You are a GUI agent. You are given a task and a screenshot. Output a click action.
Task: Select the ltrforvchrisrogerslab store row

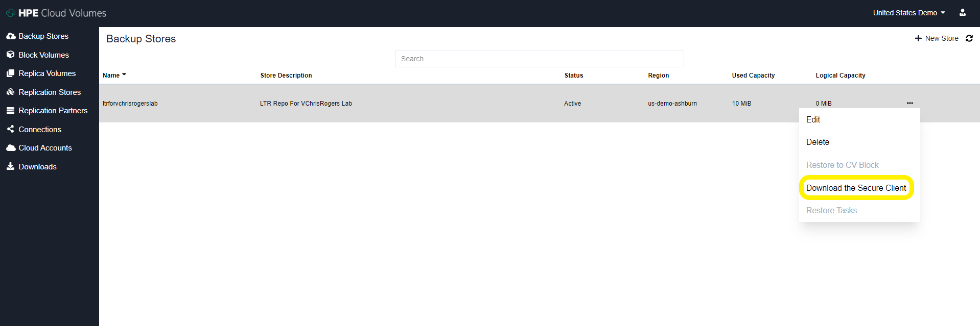point(130,104)
